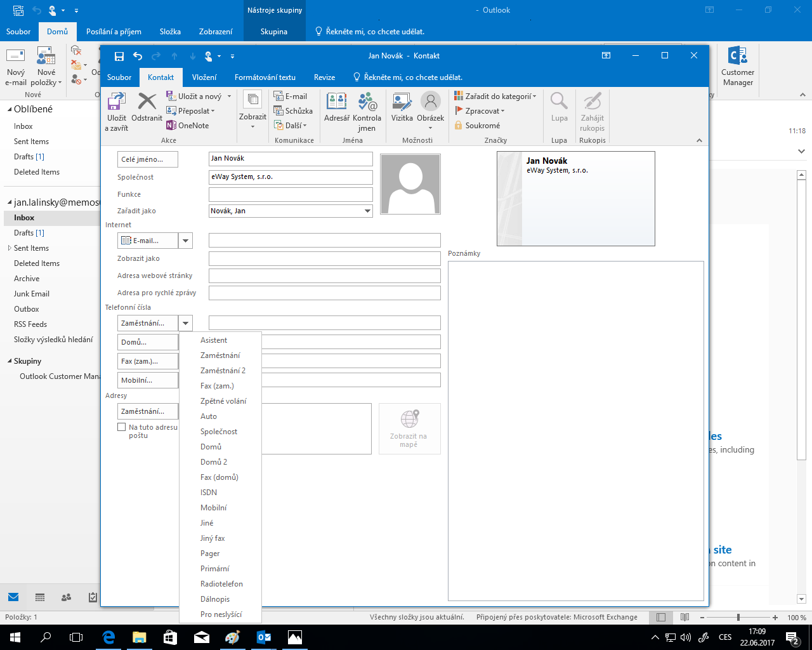Open OneNote from the Akce group
This screenshot has height=650, width=812.
click(x=188, y=126)
